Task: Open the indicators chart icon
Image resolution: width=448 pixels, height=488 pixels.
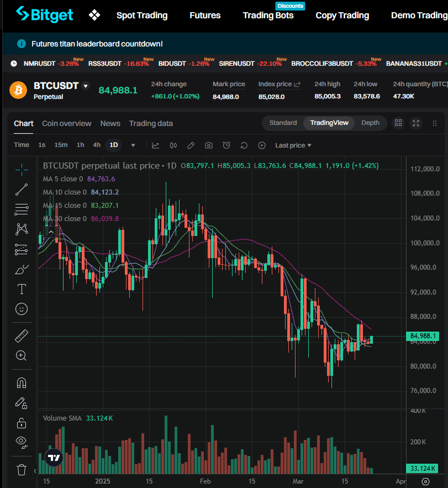Action: 155,145
